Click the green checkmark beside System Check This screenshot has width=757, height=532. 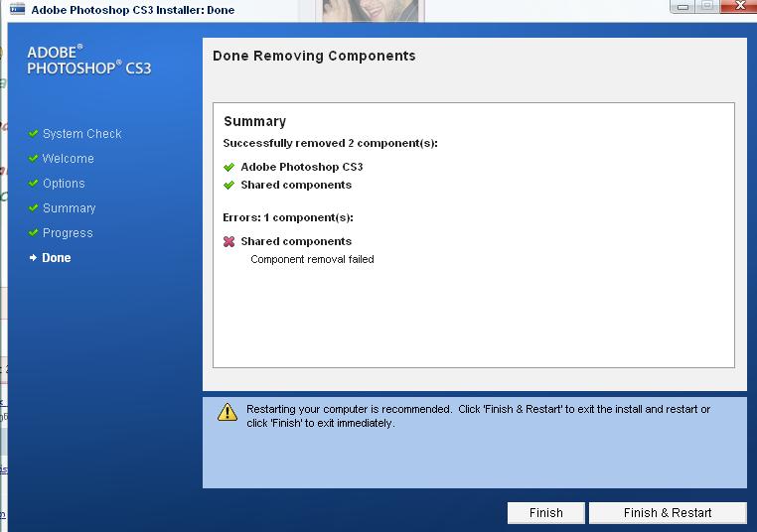tap(34, 133)
